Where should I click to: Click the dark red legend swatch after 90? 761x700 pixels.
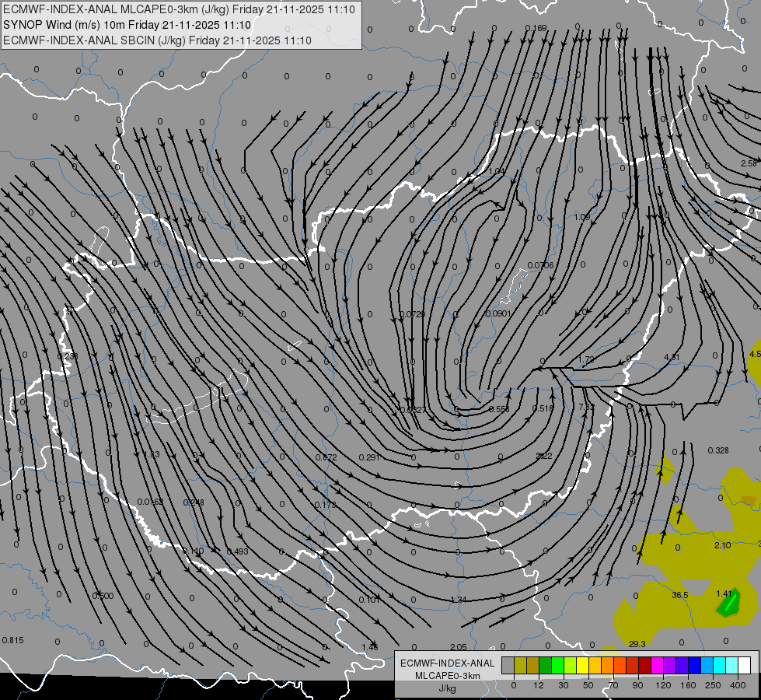point(644,666)
